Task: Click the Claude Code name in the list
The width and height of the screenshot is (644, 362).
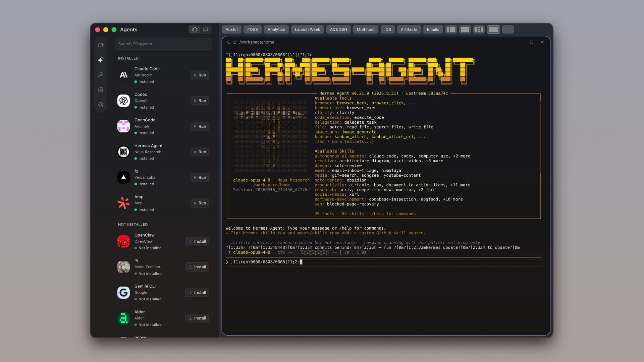Action: click(147, 69)
